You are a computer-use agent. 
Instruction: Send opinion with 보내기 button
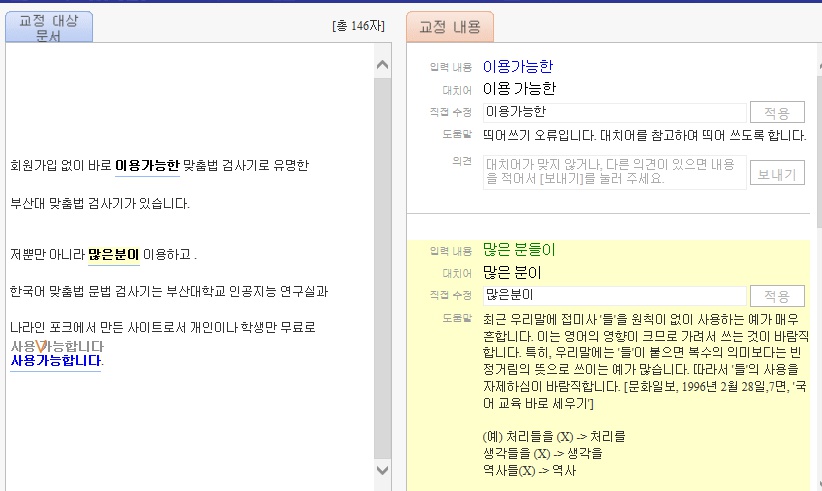pos(777,173)
